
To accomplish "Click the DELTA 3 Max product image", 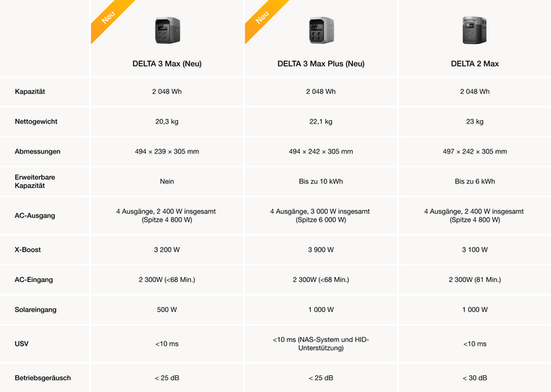I will [167, 31].
